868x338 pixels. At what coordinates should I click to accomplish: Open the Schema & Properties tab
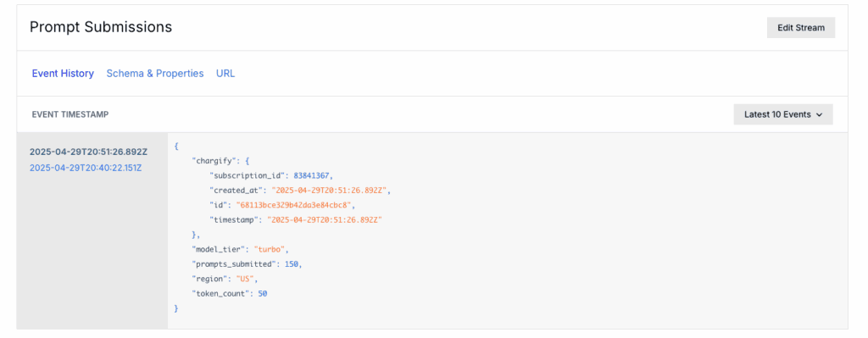click(x=155, y=74)
